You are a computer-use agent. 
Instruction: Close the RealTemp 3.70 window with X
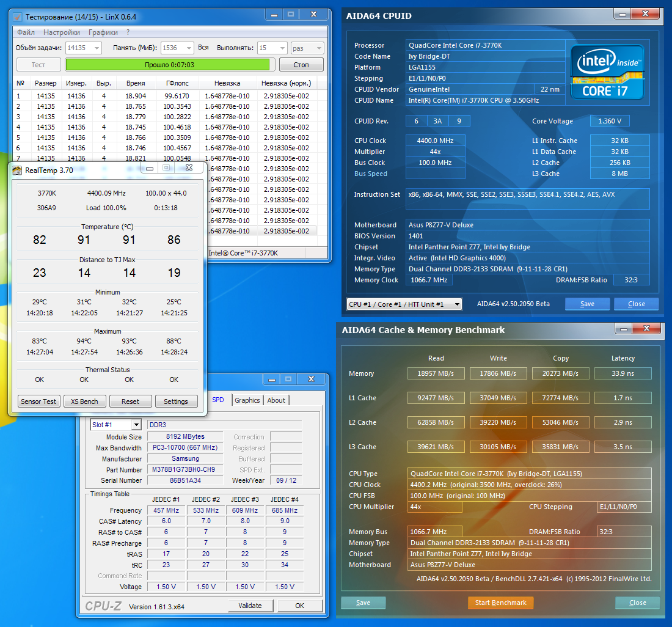pos(189,167)
